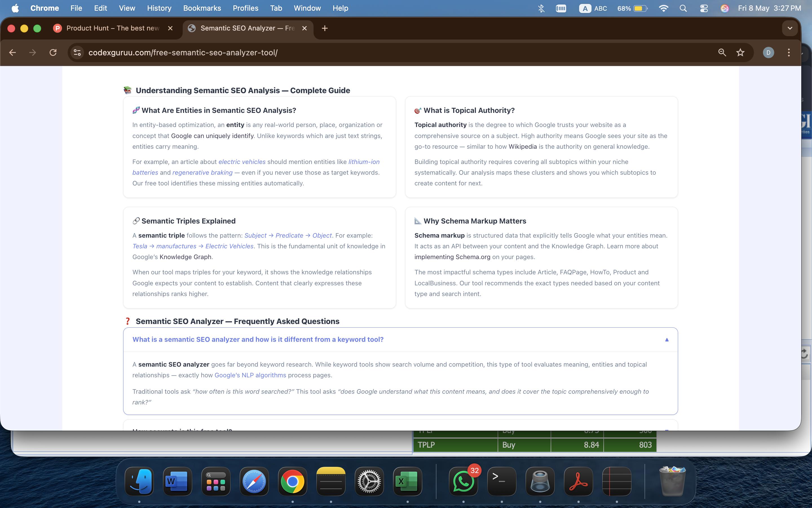Open Control Center in menu bar
812x508 pixels.
click(704, 8)
